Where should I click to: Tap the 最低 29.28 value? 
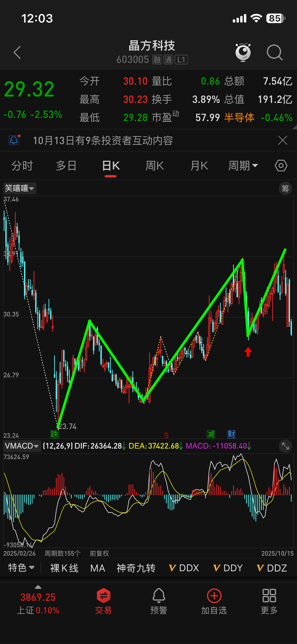[x=135, y=117]
